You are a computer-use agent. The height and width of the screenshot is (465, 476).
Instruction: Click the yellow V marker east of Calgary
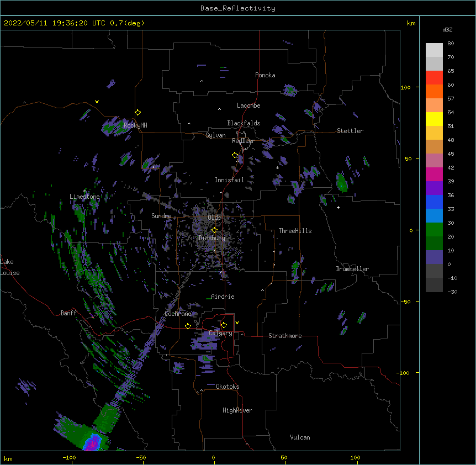point(237,323)
